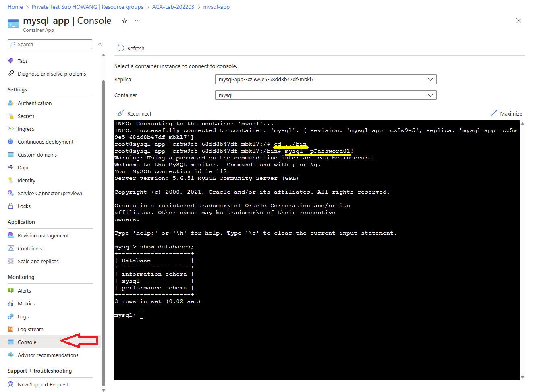Viewport: 533px width, 392px height.
Task: Open the Tags menu item
Action: pos(23,61)
